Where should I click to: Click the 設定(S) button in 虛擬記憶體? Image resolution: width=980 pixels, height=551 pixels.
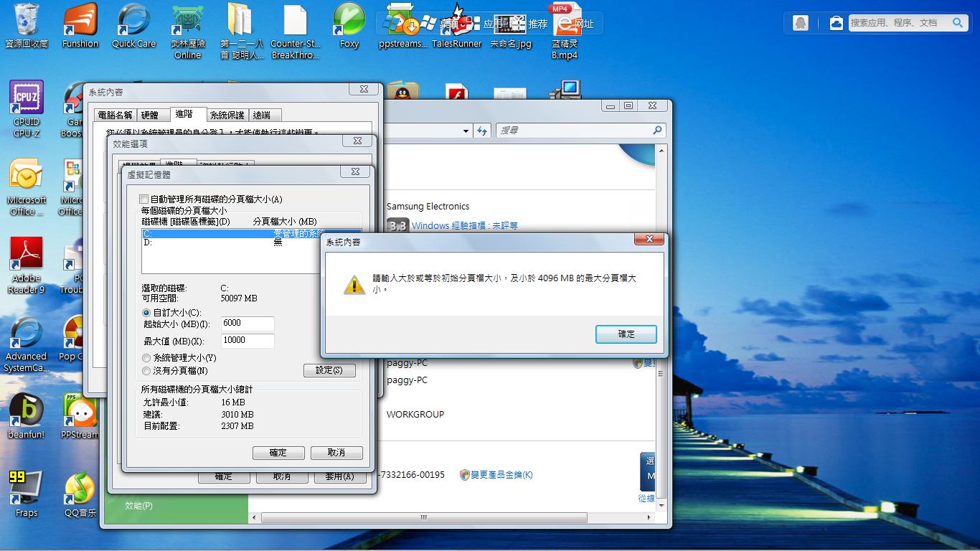tap(329, 370)
